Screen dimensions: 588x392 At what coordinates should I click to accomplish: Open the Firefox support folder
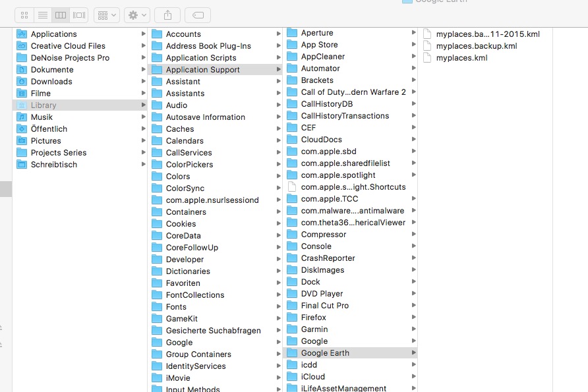click(x=313, y=318)
